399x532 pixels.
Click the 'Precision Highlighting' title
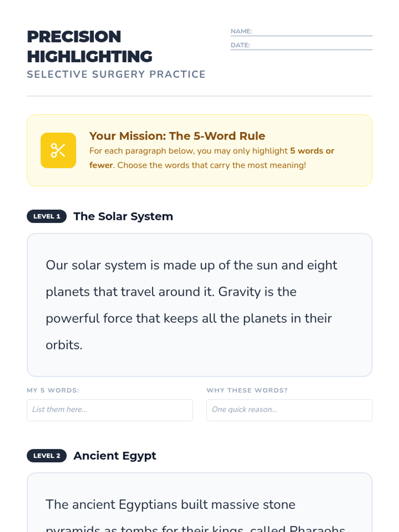tap(90, 47)
